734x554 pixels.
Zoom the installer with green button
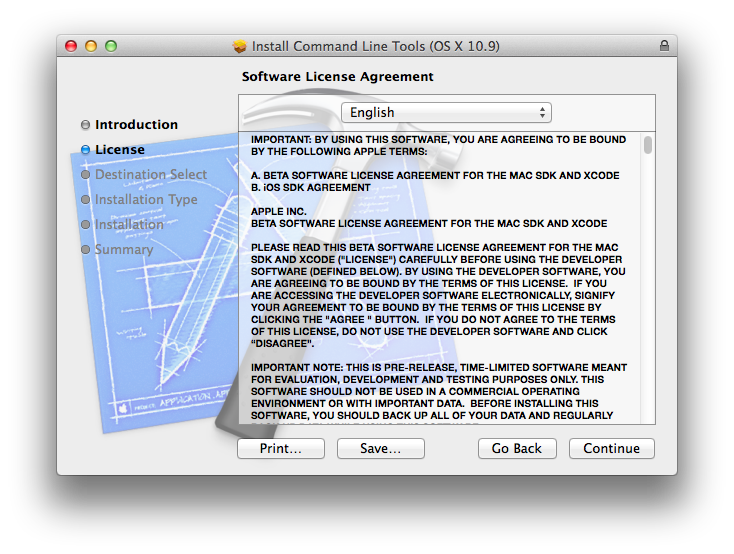pyautogui.click(x=111, y=46)
